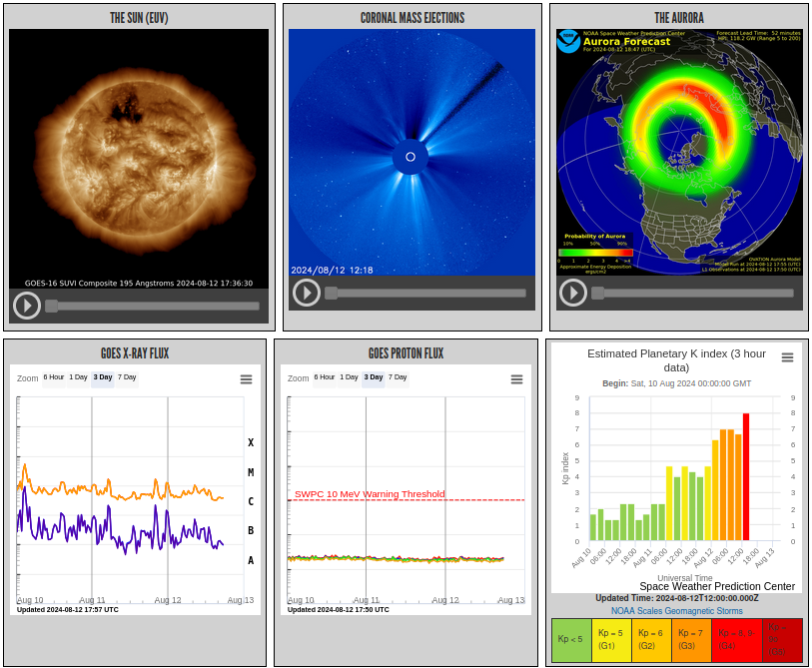Select 3 Day zoom on X-Ray Flux
Screen dimensions: 812x668
click(103, 377)
